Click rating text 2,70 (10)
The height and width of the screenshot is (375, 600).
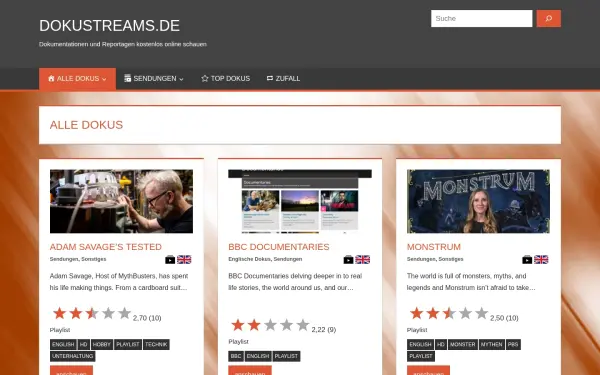[147, 318]
